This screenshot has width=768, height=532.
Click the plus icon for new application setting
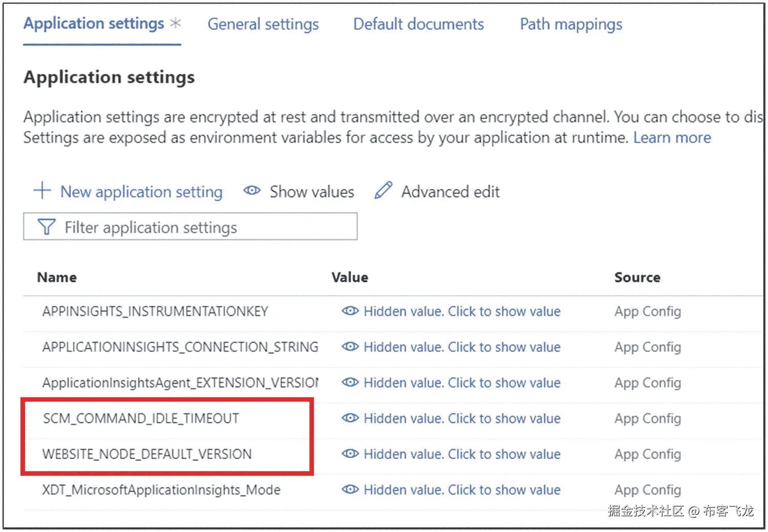[x=42, y=190]
